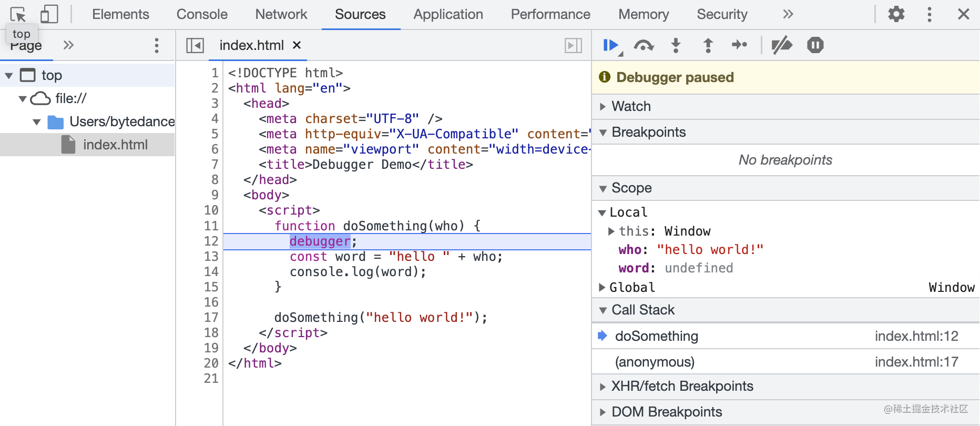
Task: Step over next function call
Action: tap(644, 46)
